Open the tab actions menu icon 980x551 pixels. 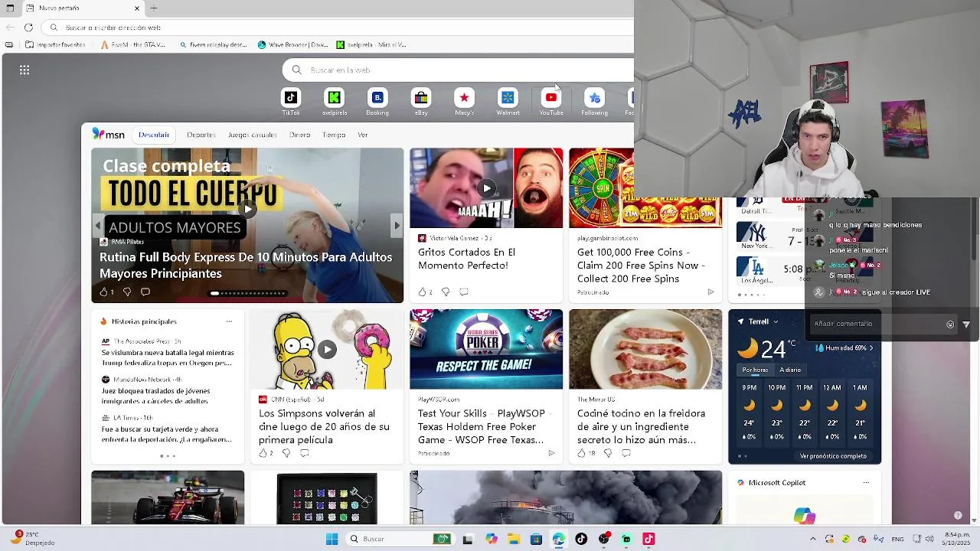pyautogui.click(x=9, y=8)
